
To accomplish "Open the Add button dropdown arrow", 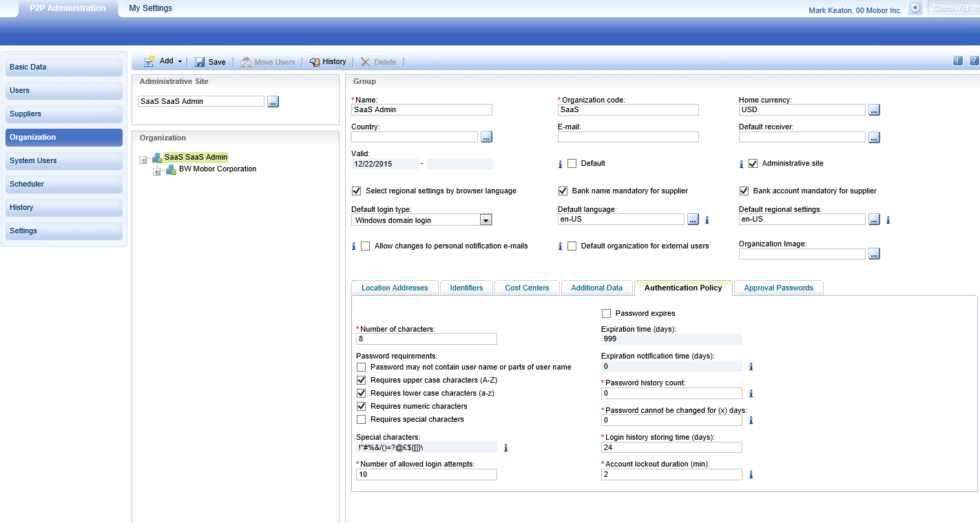I will coord(180,61).
